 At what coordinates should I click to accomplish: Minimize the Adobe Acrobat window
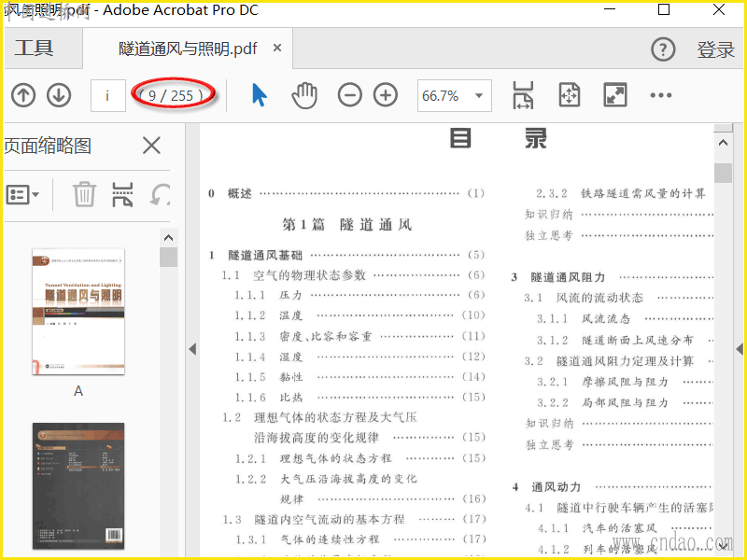pyautogui.click(x=610, y=9)
